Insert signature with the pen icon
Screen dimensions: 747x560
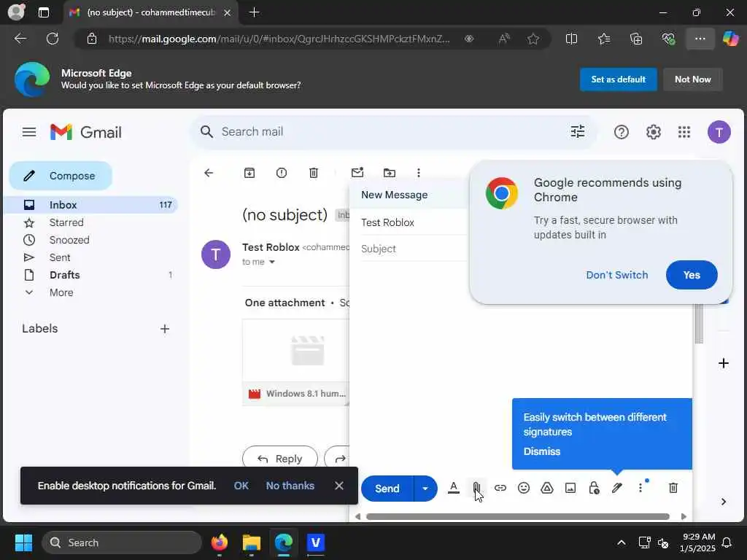click(x=617, y=488)
